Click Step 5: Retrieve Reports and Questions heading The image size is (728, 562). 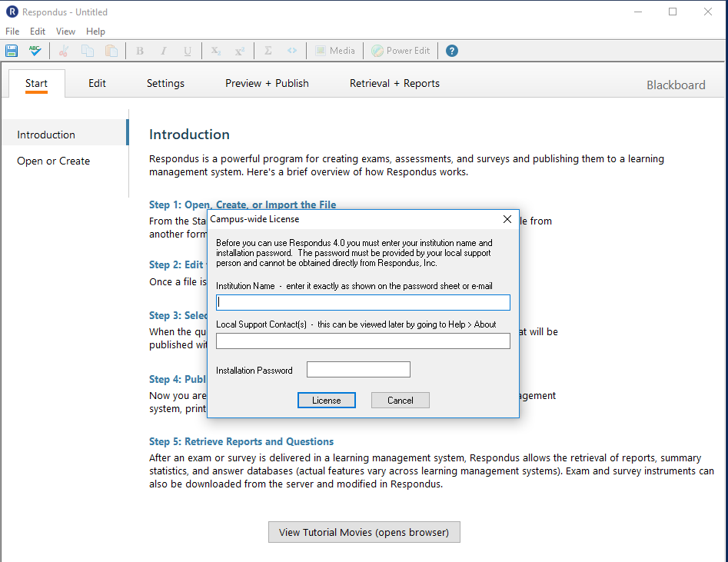point(241,442)
